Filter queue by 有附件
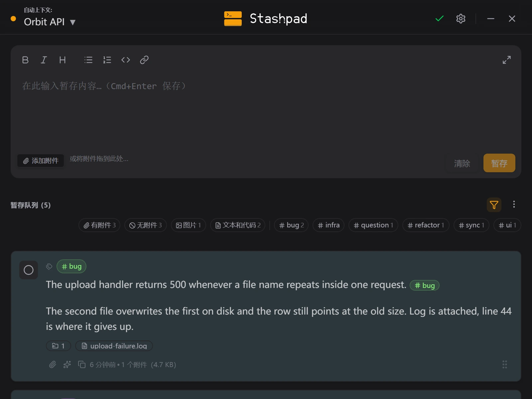Screen dimensions: 532x399 pyautogui.click(x=99, y=225)
